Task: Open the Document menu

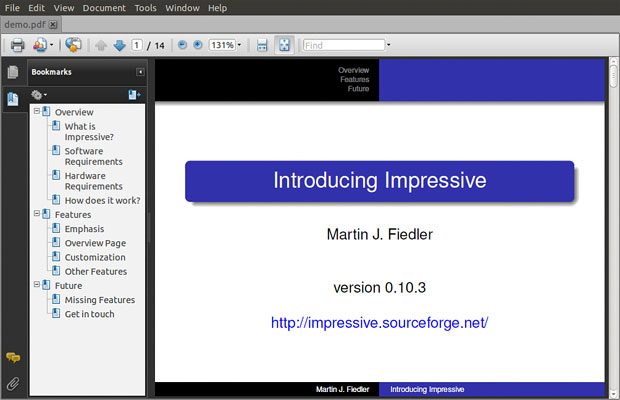Action: click(104, 8)
